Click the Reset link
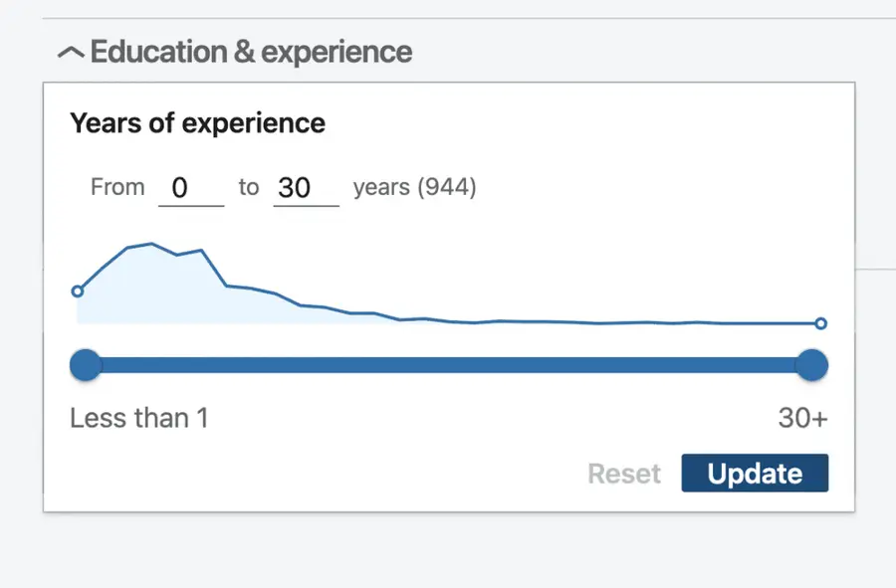Viewport: 896px width, 588px height. click(x=624, y=474)
